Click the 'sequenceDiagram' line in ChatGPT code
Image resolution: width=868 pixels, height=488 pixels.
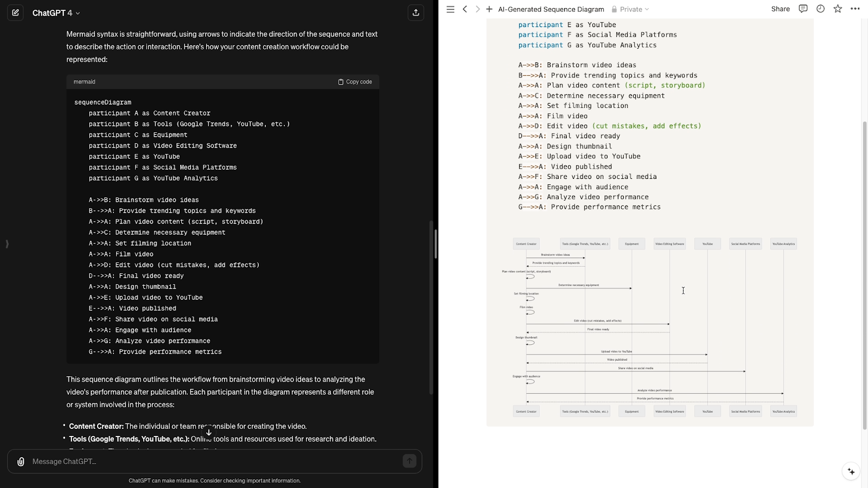pyautogui.click(x=103, y=102)
